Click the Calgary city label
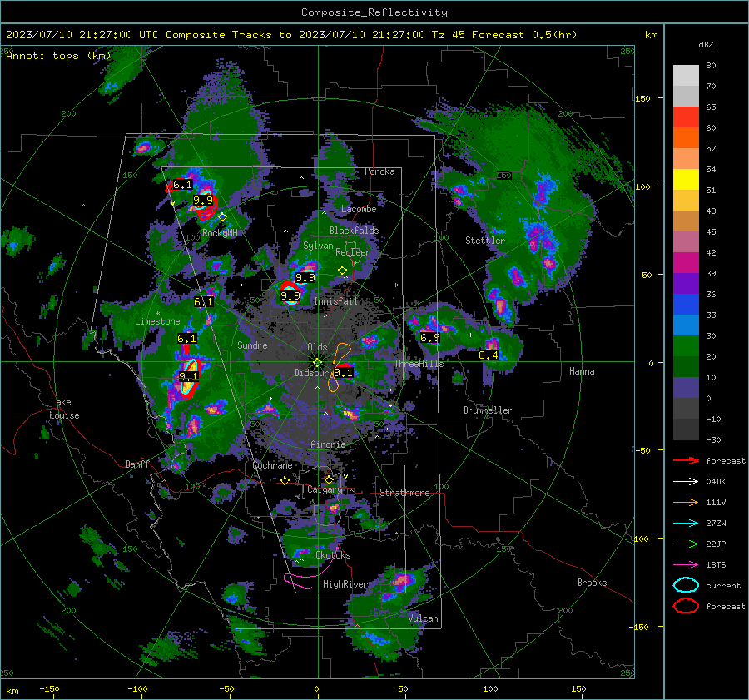749x700 pixels. 325,489
